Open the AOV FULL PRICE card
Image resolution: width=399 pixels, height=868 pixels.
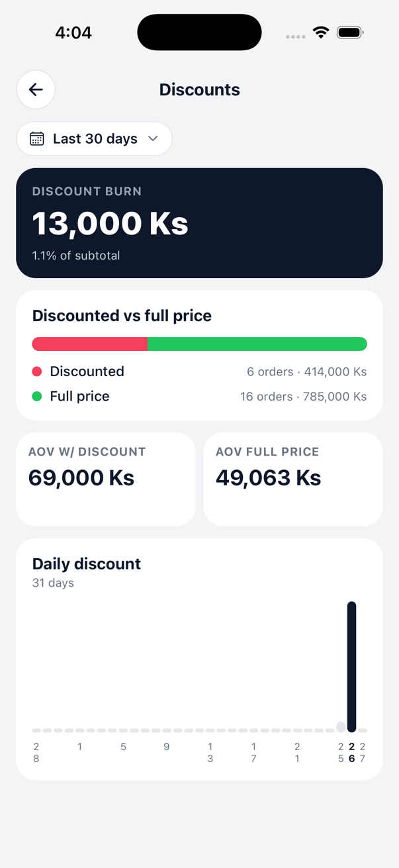(x=292, y=479)
